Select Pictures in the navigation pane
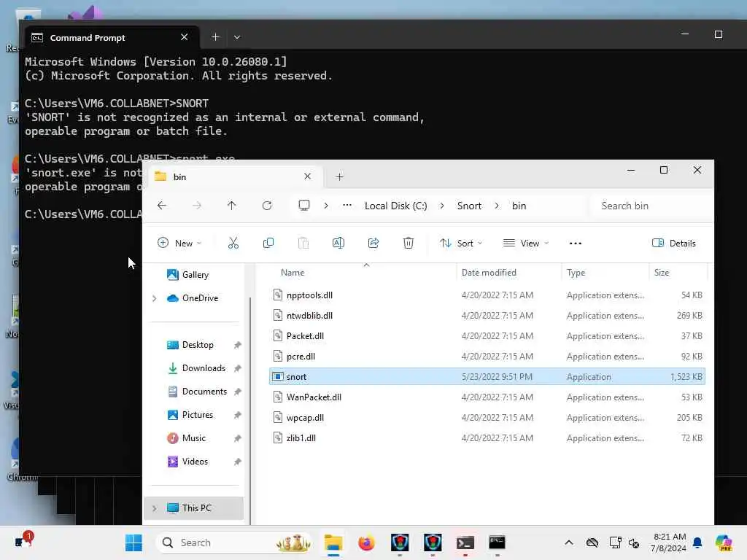The image size is (747, 560). [x=197, y=415]
